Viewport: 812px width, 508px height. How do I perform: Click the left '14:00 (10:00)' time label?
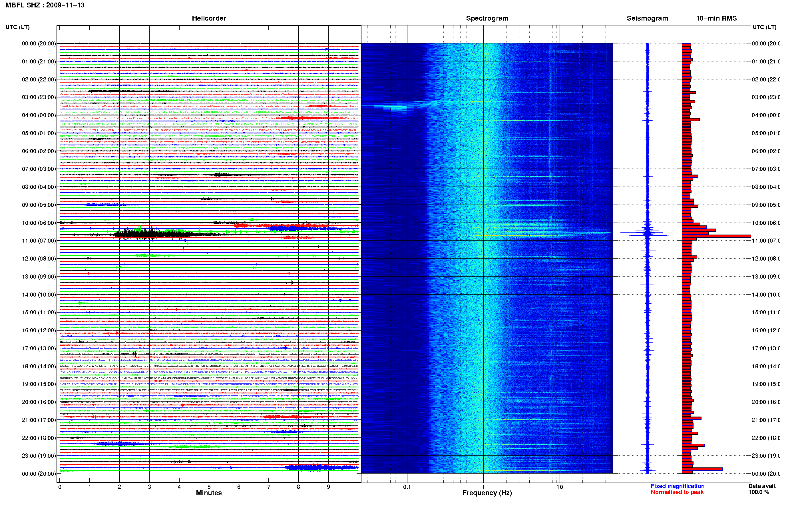[x=39, y=295]
